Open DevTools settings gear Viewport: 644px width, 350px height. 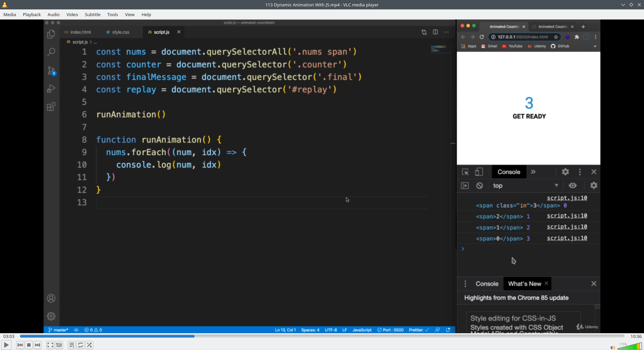pyautogui.click(x=566, y=172)
